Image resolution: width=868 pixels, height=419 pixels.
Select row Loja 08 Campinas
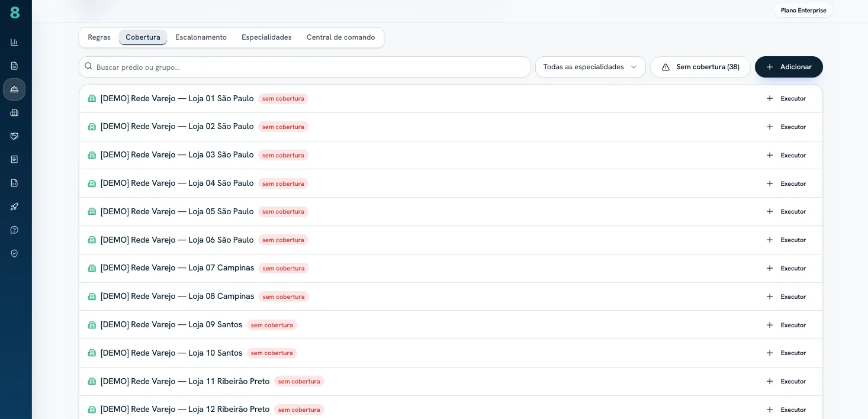click(451, 296)
